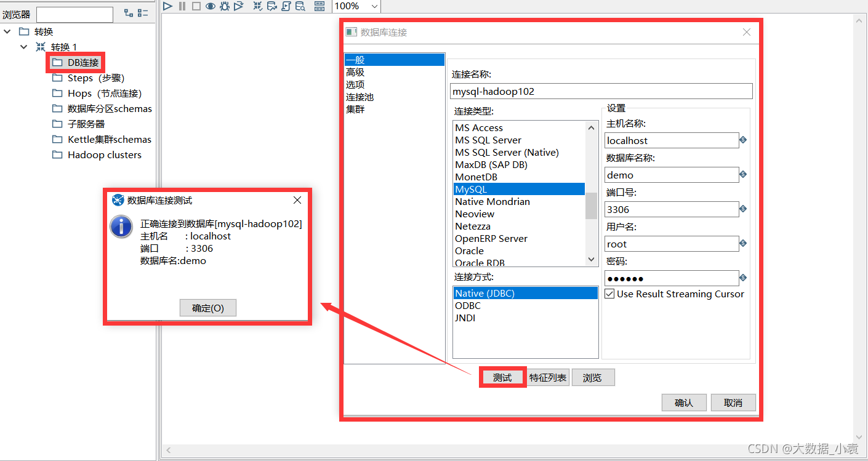The height and width of the screenshot is (461, 868).
Task: Click the folder icon of Hadoop clusters
Action: (57, 154)
